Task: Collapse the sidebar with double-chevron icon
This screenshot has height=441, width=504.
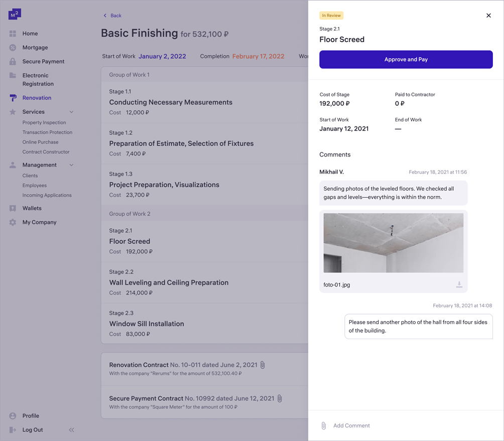Action: click(71, 430)
